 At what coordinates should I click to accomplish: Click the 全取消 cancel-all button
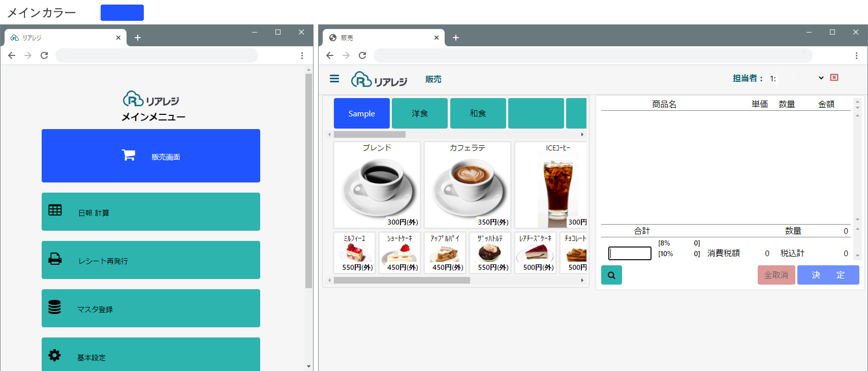(776, 275)
